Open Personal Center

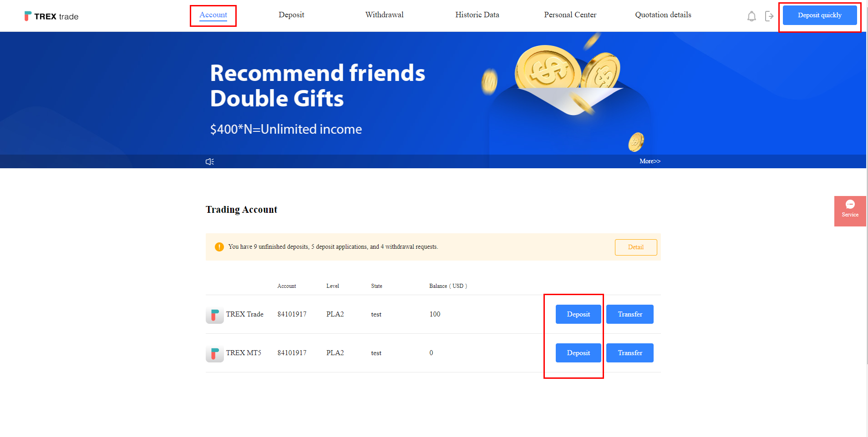pos(570,15)
